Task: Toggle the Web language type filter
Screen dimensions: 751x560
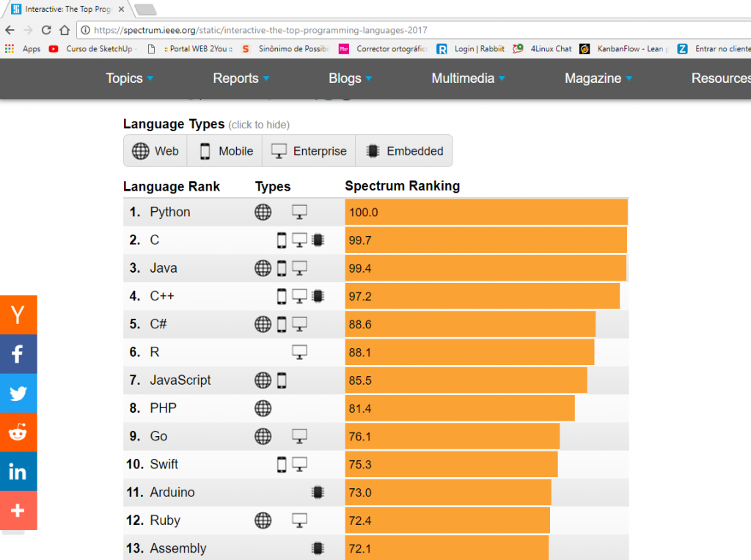Action: click(x=155, y=151)
